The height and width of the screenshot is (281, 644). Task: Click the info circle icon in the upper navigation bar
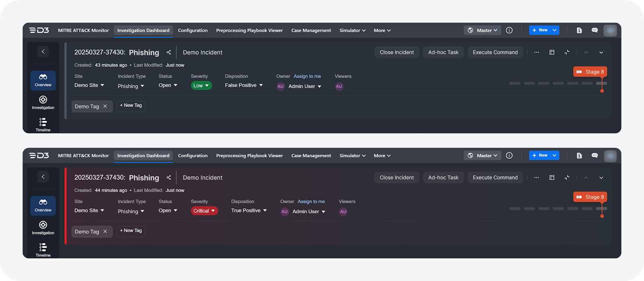coord(509,30)
